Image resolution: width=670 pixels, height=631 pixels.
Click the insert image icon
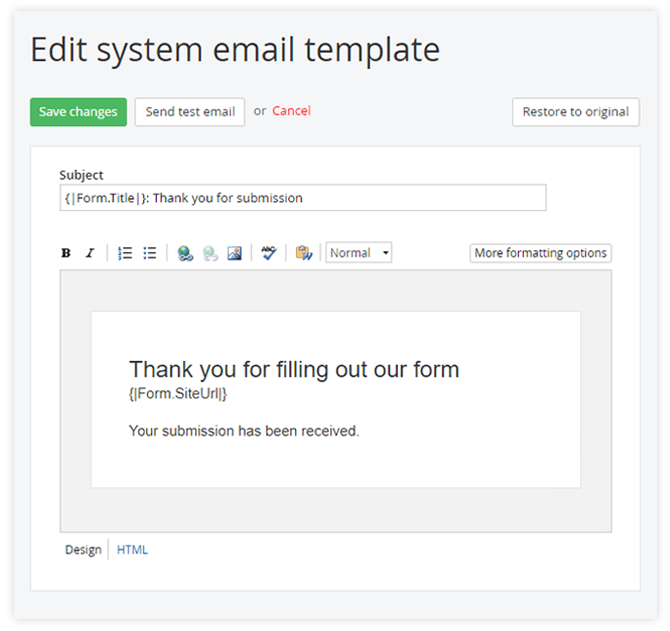(x=234, y=253)
